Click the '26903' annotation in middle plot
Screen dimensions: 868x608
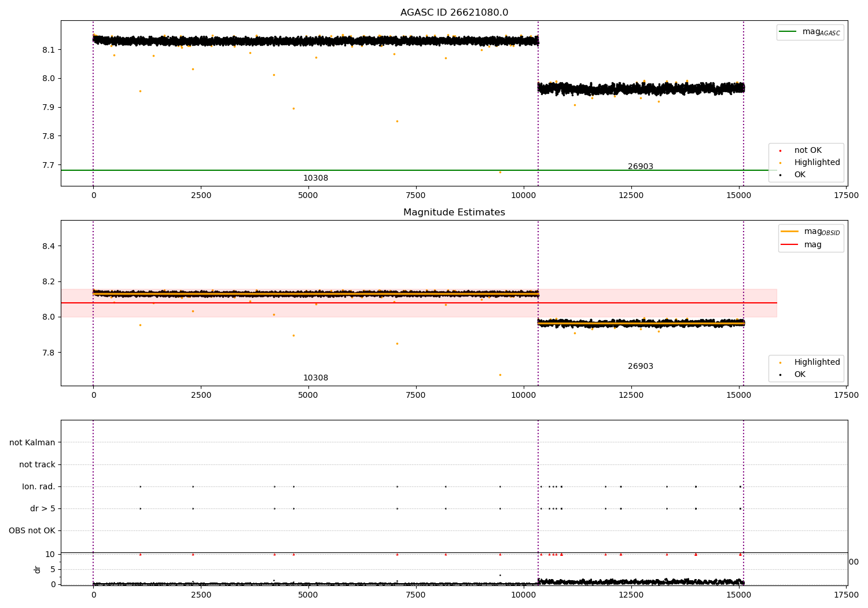coord(641,367)
